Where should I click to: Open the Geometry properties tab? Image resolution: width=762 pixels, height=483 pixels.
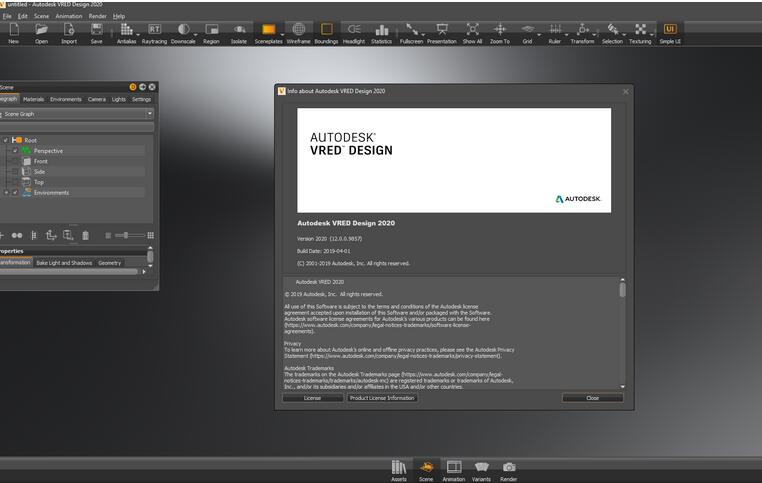tap(110, 263)
